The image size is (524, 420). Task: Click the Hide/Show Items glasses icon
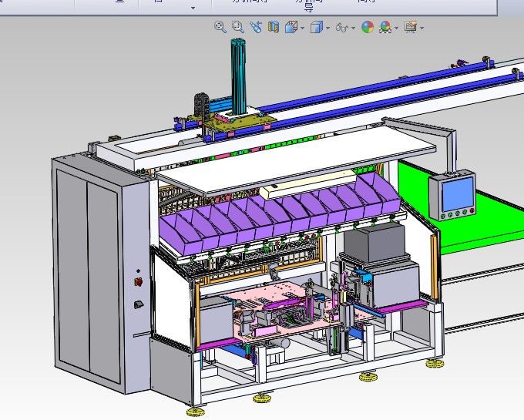coord(341,28)
